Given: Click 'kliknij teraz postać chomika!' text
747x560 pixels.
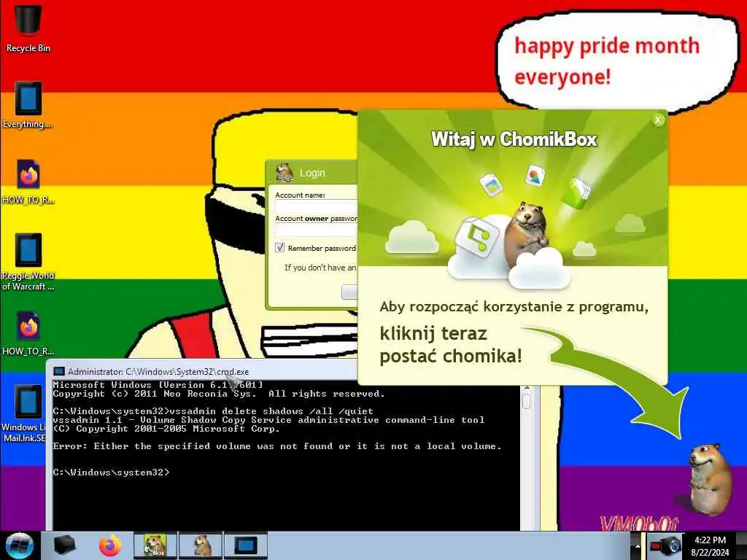Looking at the screenshot, I should pos(451,345).
